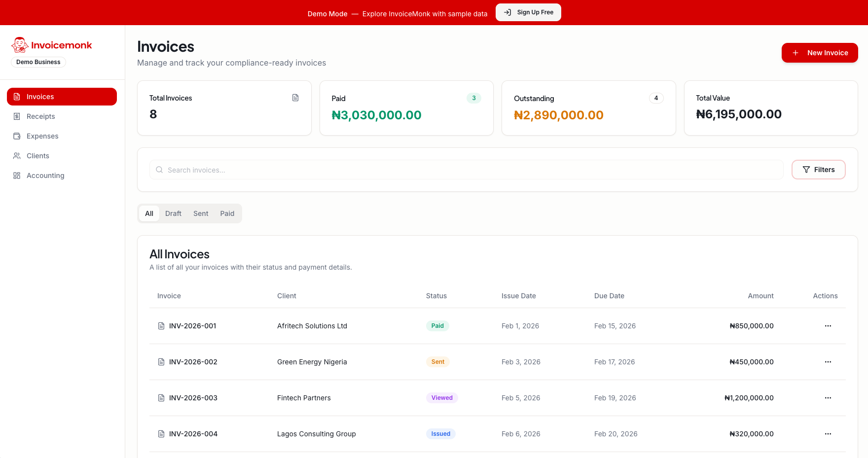Viewport: 868px width, 458px height.
Task: Click the Invoicemonk logo
Action: [52, 45]
